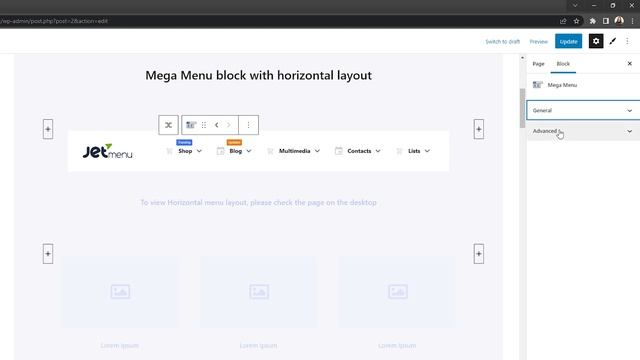
Task: Open block toolbar more options menu
Action: 248,125
